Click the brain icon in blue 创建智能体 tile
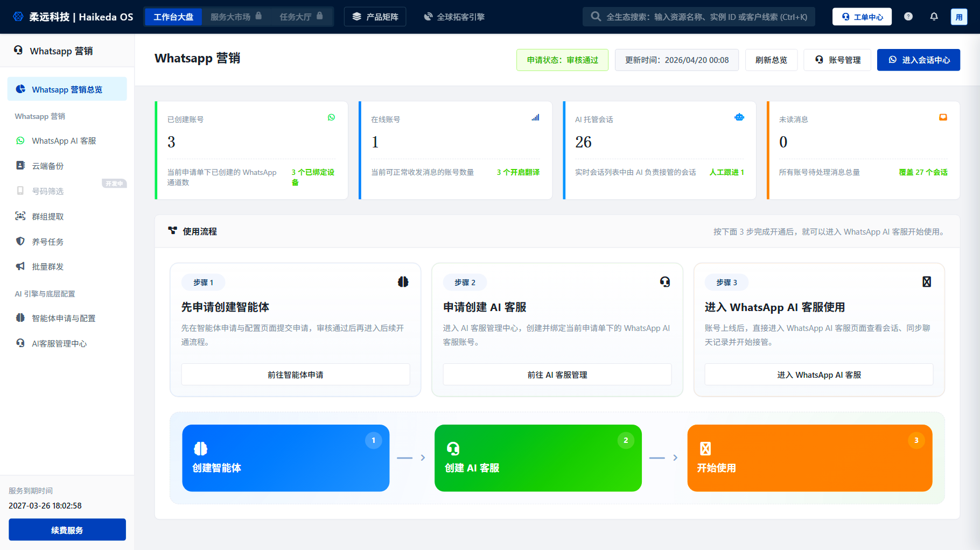Screen dimensions: 980x550 pos(200,448)
